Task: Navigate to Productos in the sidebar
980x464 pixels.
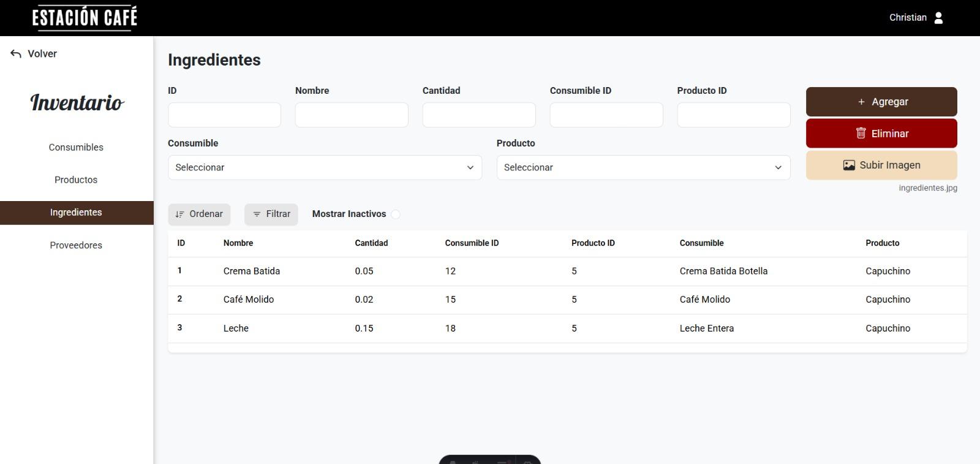Action: coord(76,180)
